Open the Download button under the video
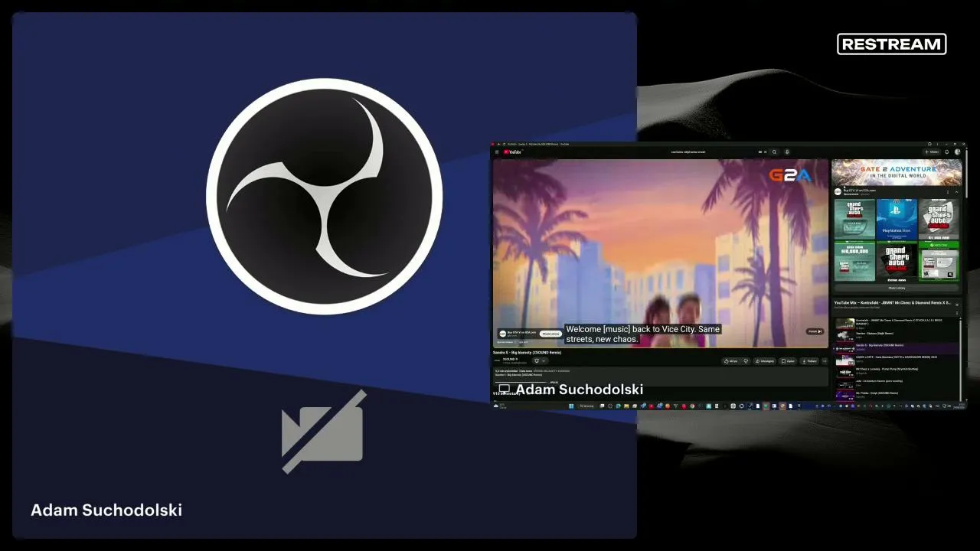This screenshot has height=551, width=980. (x=810, y=360)
